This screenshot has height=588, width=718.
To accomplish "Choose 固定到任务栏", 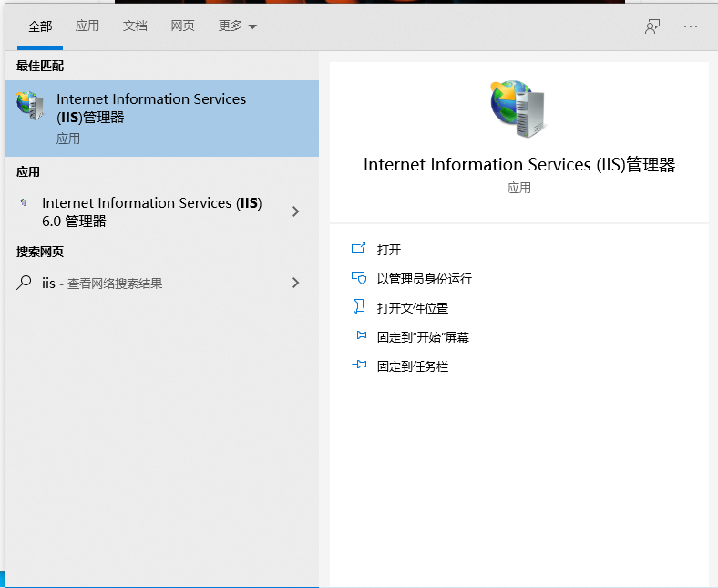I will tap(413, 366).
